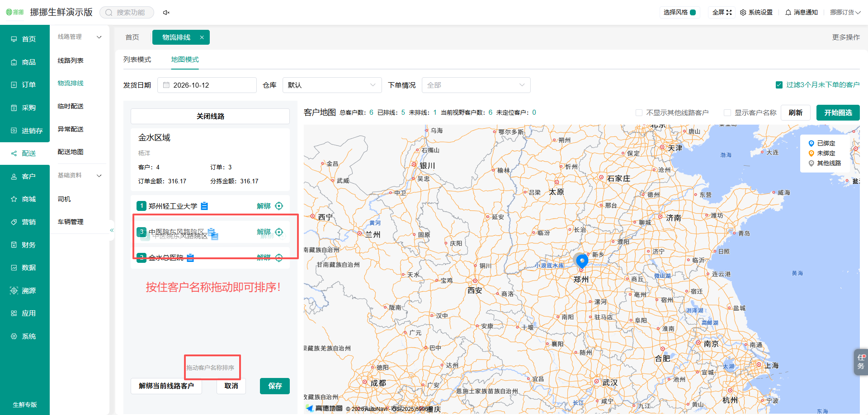Open 商品 module in sidebar

(x=25, y=62)
